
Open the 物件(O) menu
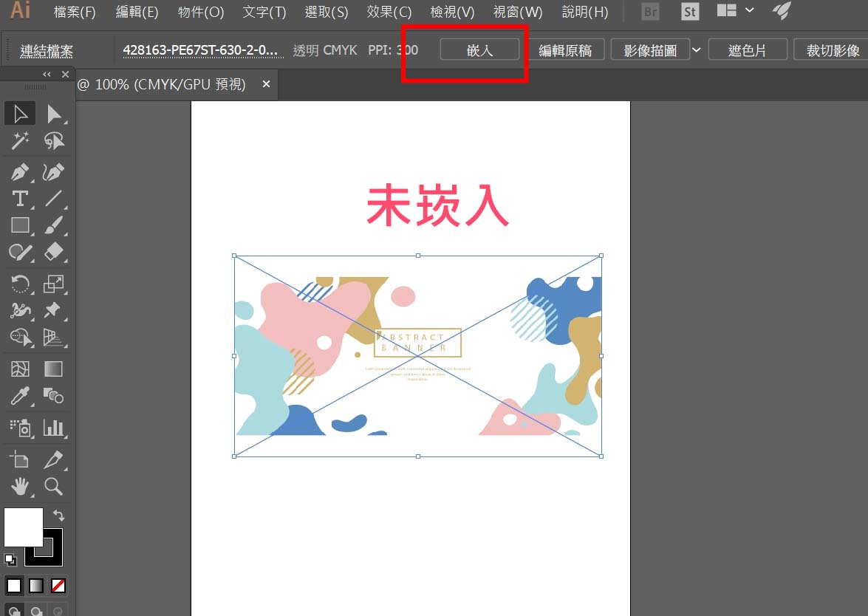pyautogui.click(x=201, y=12)
